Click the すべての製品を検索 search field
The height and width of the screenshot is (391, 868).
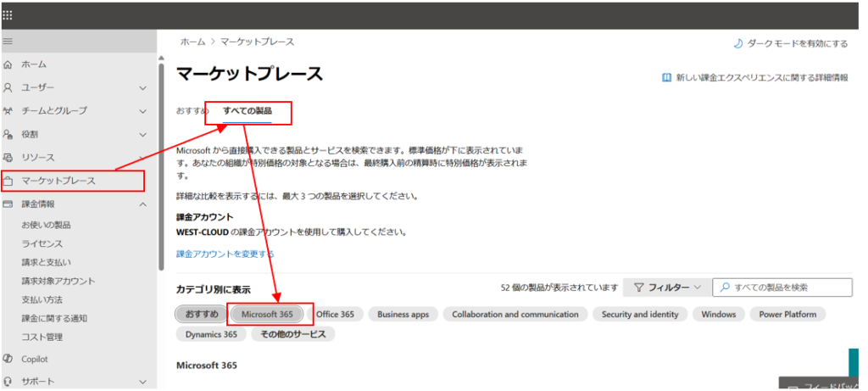[x=782, y=288]
